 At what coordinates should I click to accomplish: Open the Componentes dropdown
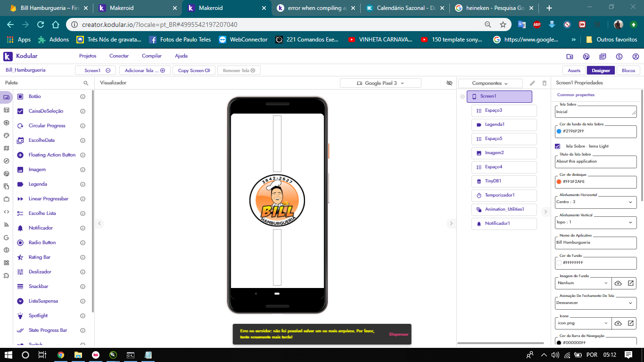(x=490, y=83)
